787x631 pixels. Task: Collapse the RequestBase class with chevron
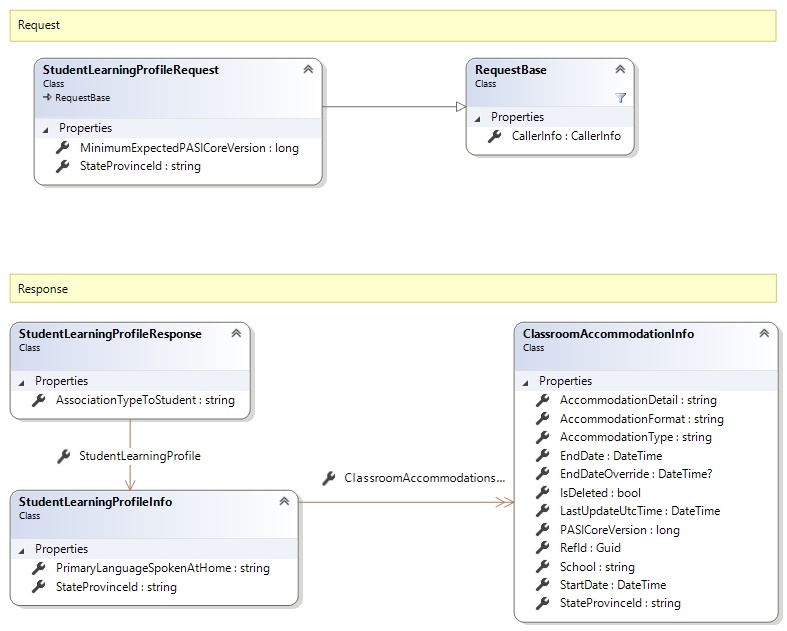click(620, 70)
